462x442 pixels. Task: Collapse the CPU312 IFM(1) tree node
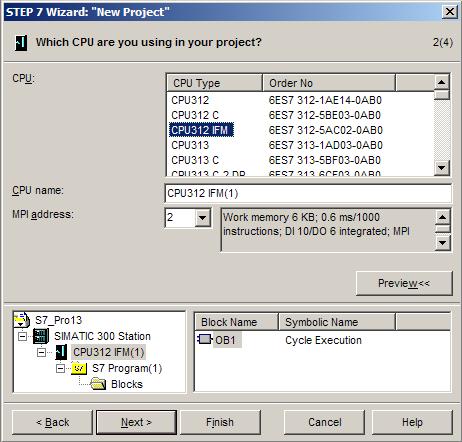[x=42, y=352]
